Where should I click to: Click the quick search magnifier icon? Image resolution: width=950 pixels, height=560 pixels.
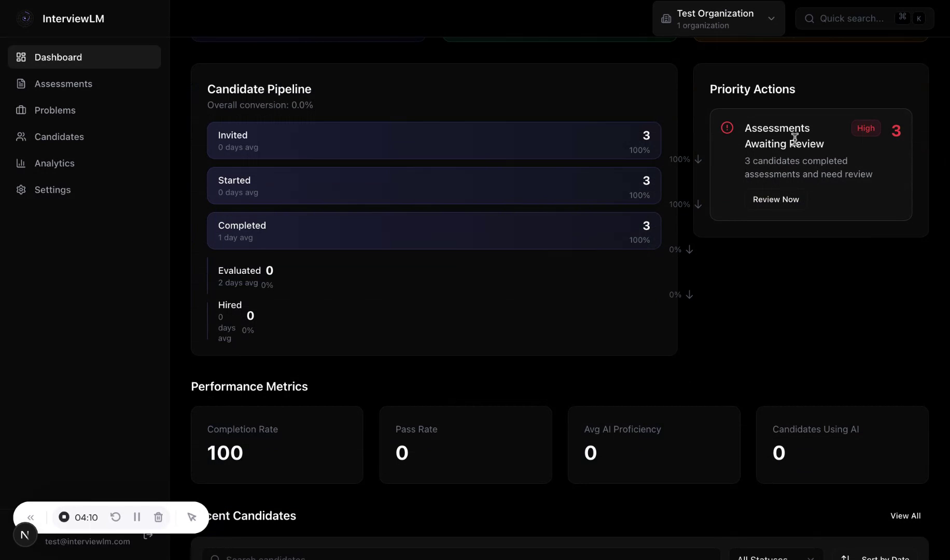point(809,18)
